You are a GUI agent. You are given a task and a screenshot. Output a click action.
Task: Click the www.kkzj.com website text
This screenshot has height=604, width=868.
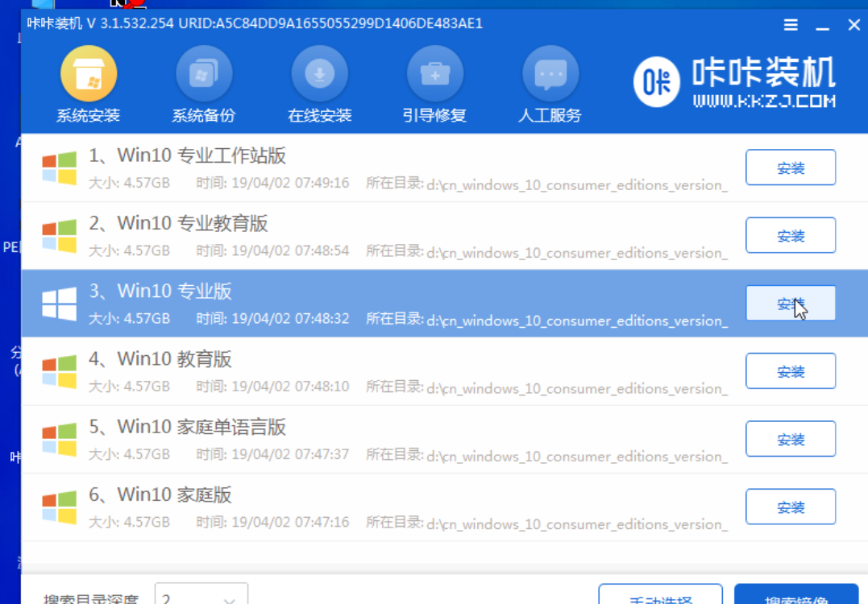(763, 102)
